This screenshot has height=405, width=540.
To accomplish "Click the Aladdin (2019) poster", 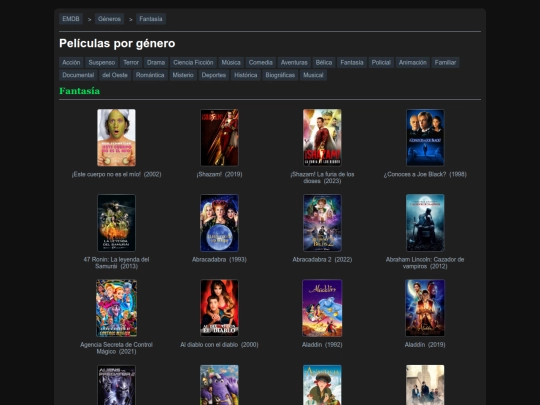I will point(425,308).
